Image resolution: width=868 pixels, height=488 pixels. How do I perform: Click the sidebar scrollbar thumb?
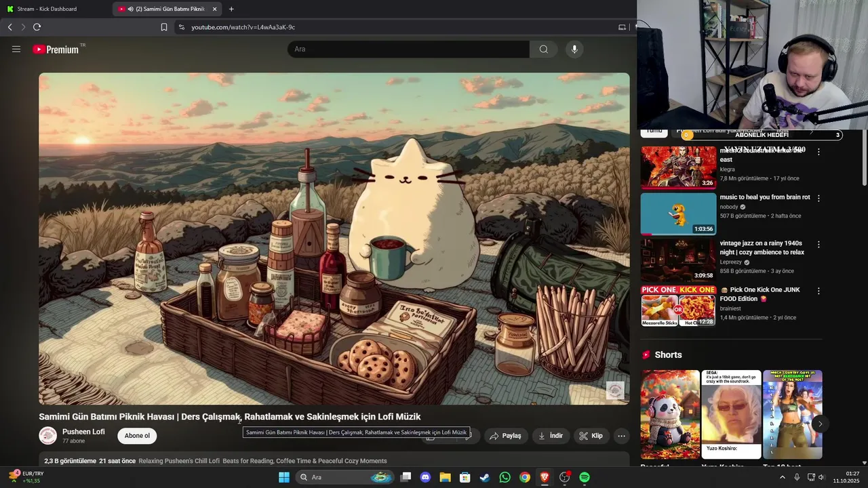(864, 156)
